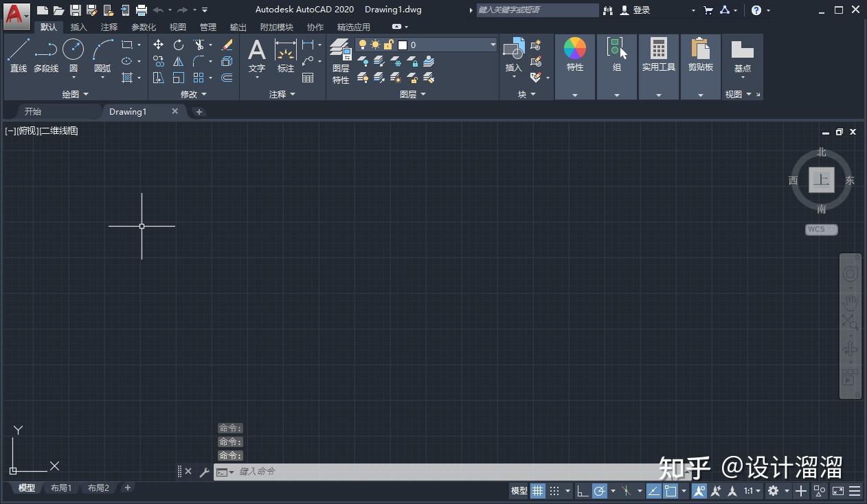Click the white layer color swatch
The image size is (867, 504).
(x=403, y=44)
